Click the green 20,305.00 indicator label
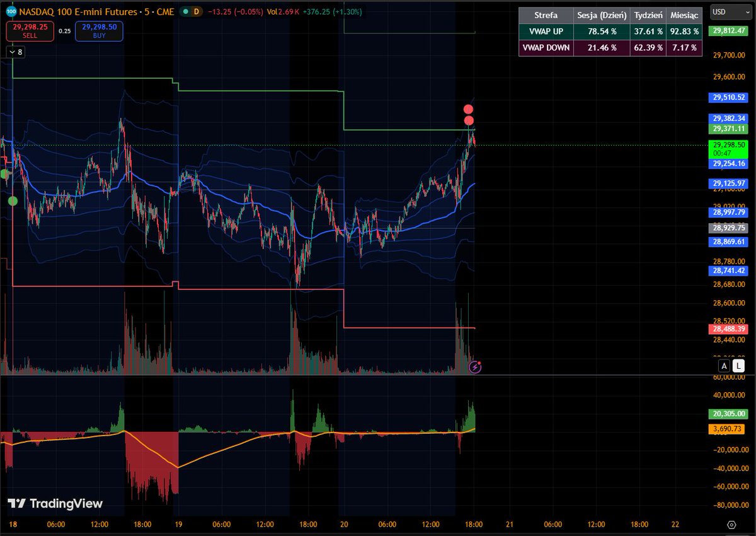This screenshot has height=536, width=756. tap(728, 414)
